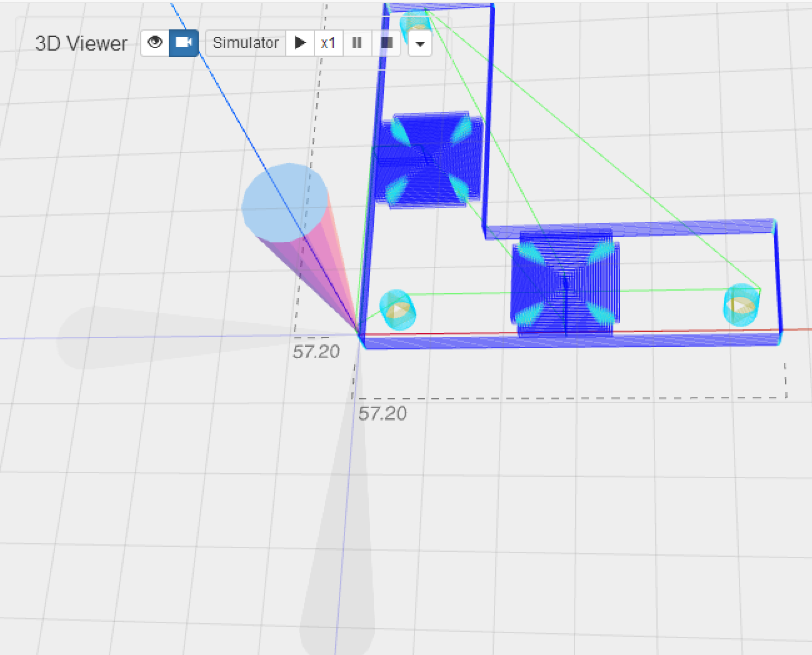Image resolution: width=812 pixels, height=655 pixels.
Task: Click the gray tool shadow on the left
Action: [125, 338]
